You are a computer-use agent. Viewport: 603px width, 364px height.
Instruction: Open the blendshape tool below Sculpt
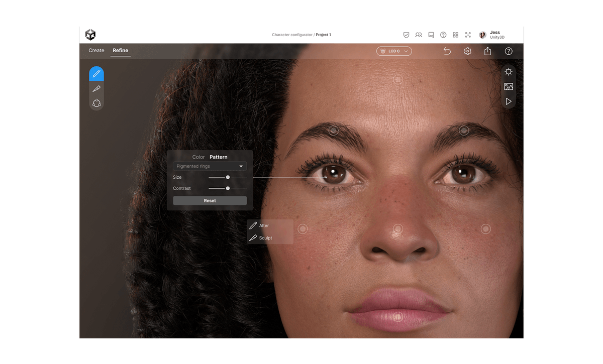pyautogui.click(x=96, y=103)
